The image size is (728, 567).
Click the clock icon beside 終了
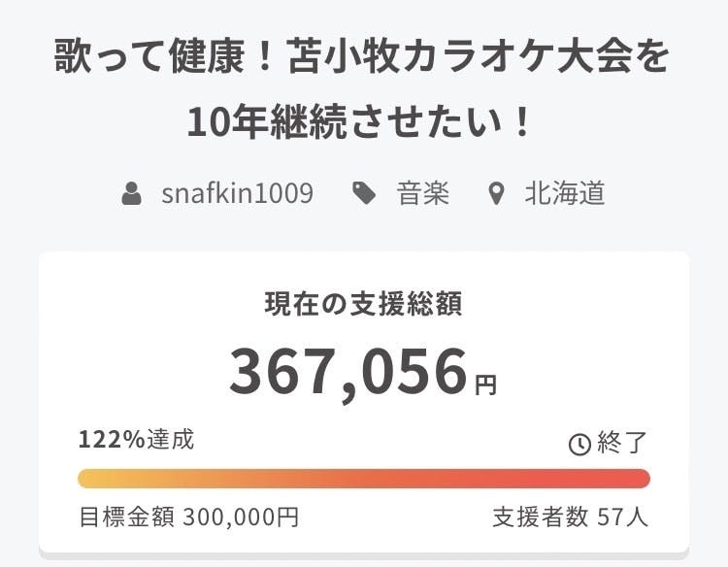click(579, 444)
